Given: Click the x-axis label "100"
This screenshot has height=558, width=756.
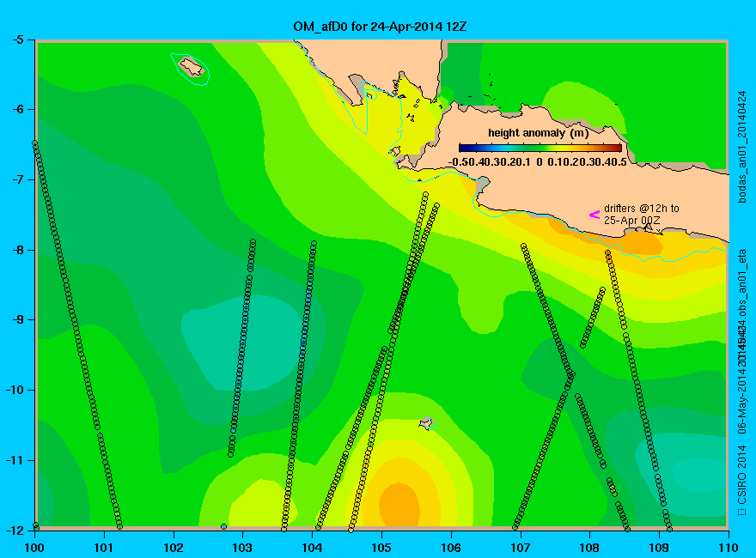Looking at the screenshot, I should click(x=34, y=548).
